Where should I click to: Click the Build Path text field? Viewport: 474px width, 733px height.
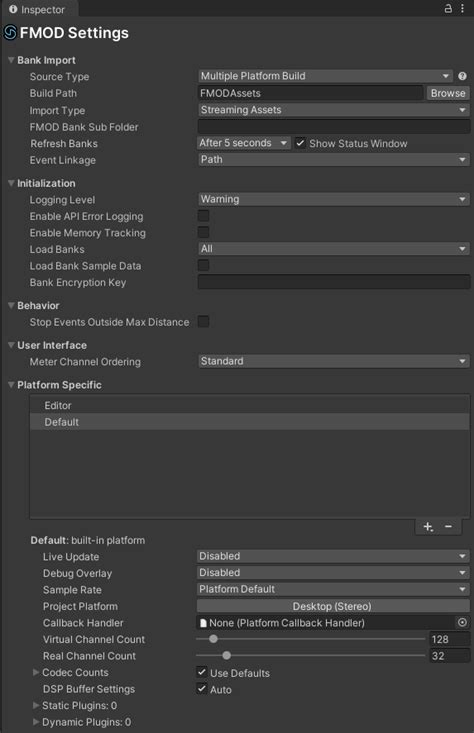(x=310, y=93)
